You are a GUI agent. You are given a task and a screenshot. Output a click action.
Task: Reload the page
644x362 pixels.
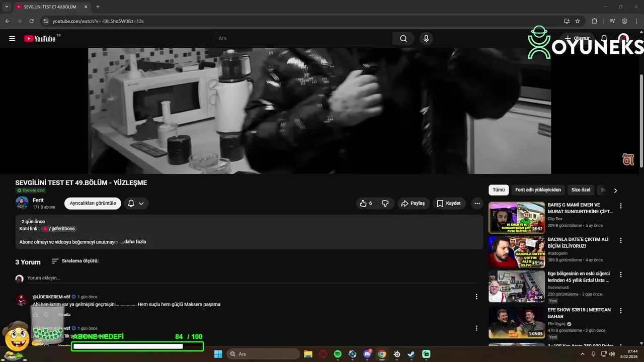tap(31, 21)
